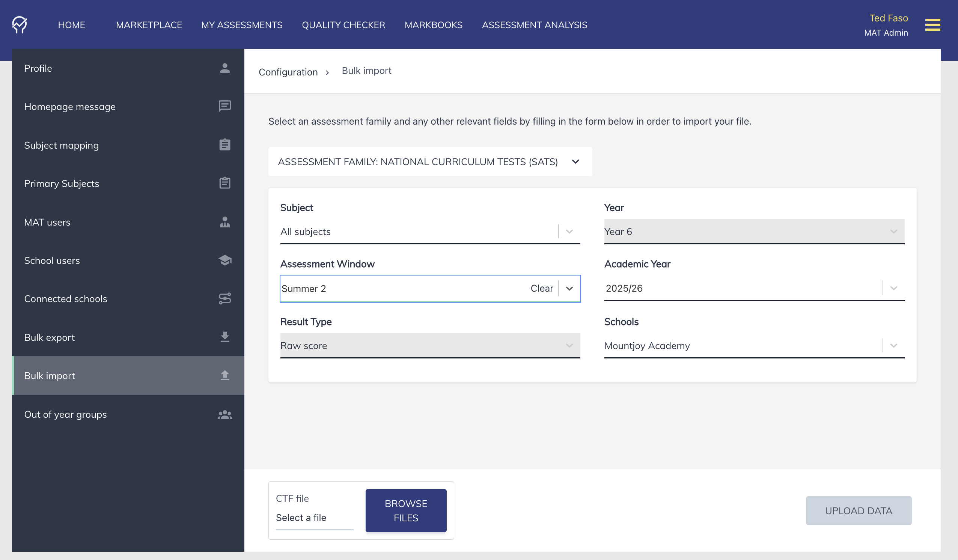Screen dimensions: 958x560
Task: Click the Configuration breadcrumb link
Action: click(288, 72)
